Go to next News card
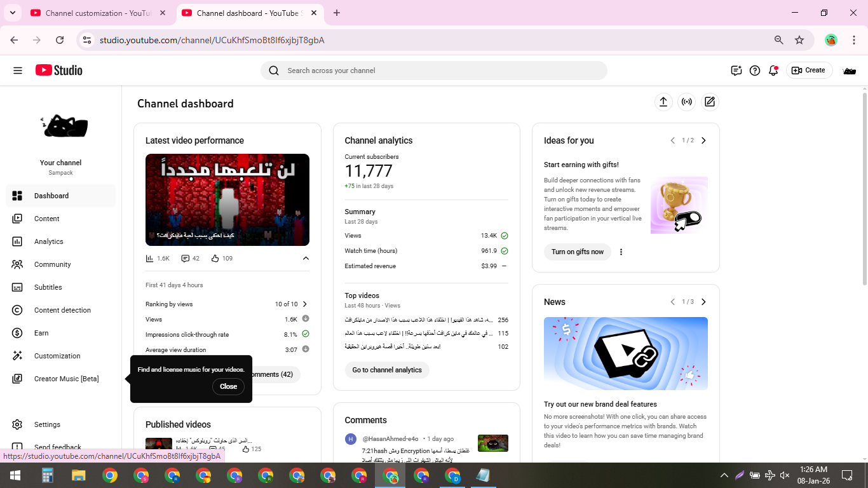This screenshot has height=488, width=868. tap(703, 302)
